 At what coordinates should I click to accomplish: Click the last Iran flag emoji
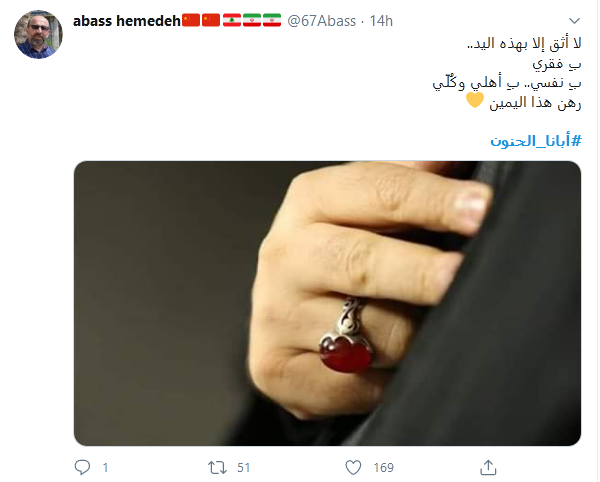[272, 20]
